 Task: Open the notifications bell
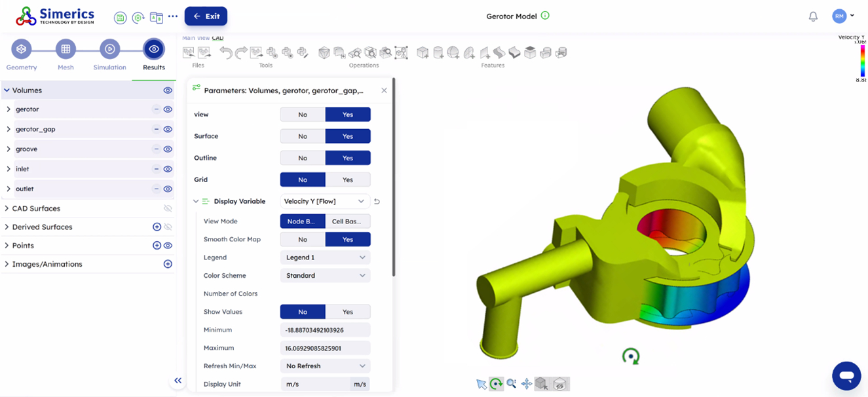pyautogui.click(x=813, y=16)
